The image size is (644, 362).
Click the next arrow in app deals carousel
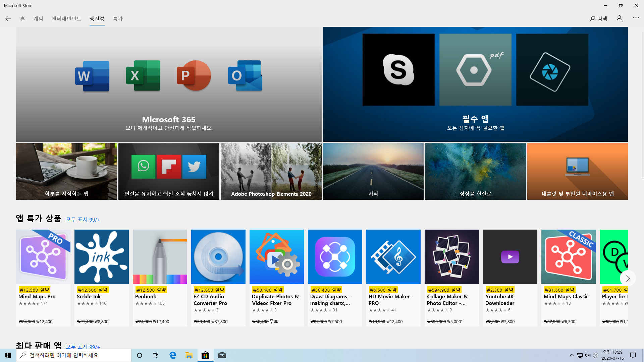[x=628, y=278]
